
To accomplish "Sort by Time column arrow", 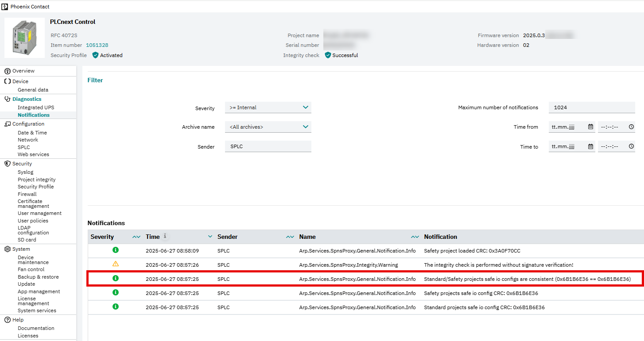I will tap(209, 237).
